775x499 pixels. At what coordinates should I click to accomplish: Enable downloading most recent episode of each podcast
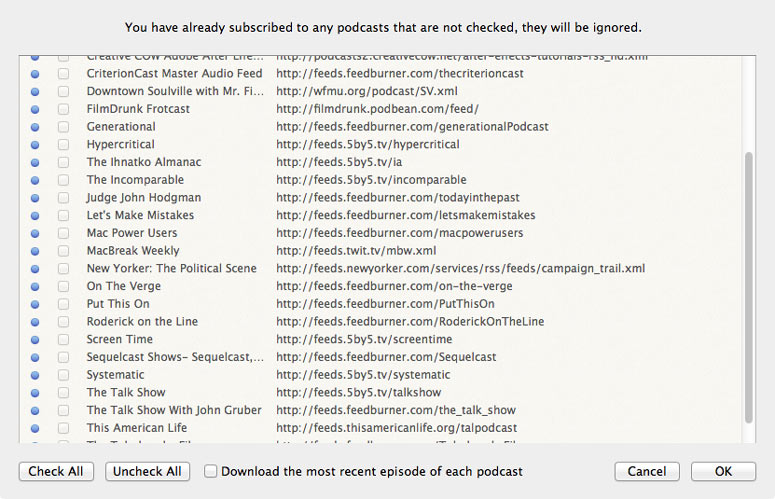[x=211, y=471]
